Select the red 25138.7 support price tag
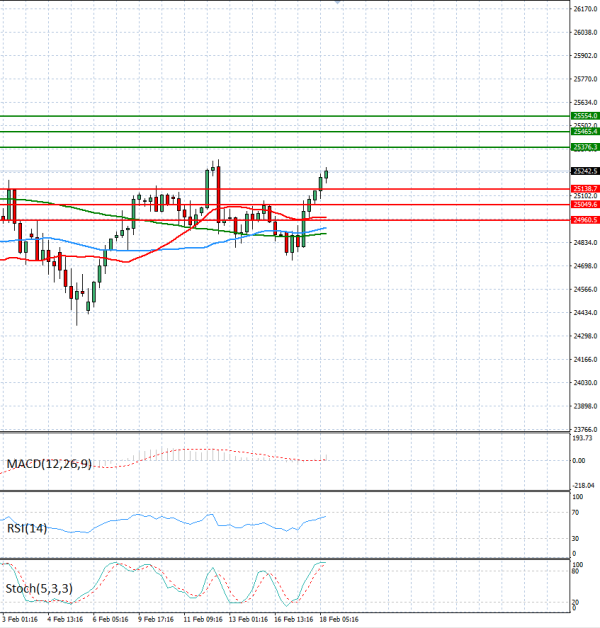Screen dimensions: 600x628 (x=584, y=188)
